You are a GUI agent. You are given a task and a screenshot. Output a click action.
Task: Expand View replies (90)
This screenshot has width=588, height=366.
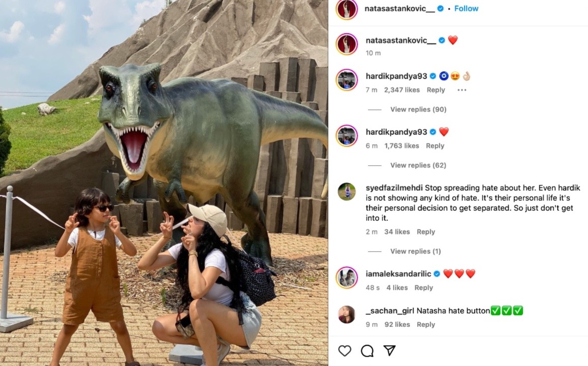point(418,110)
